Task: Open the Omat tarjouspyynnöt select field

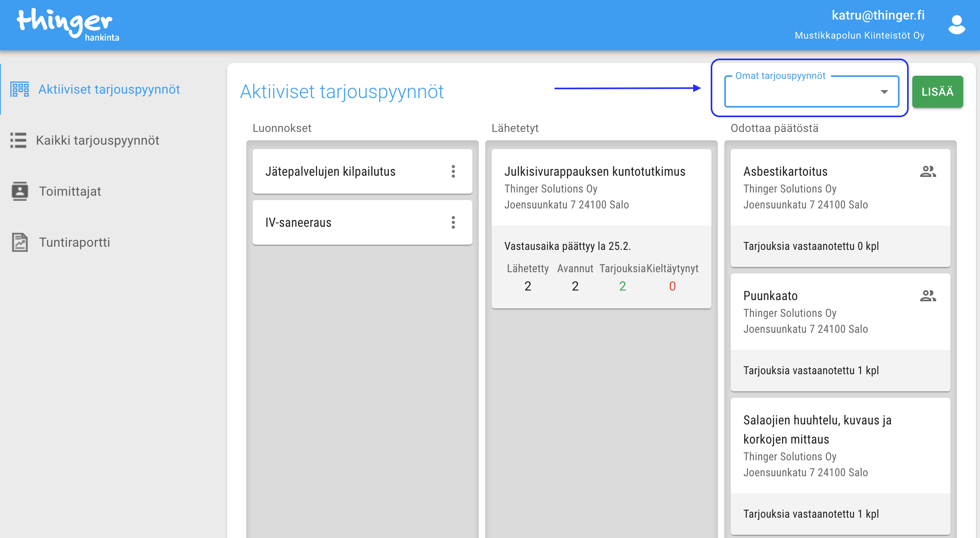Action: click(x=801, y=92)
